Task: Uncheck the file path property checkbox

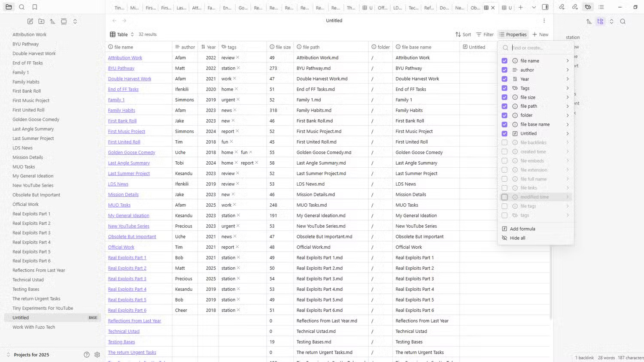Action: (504, 106)
